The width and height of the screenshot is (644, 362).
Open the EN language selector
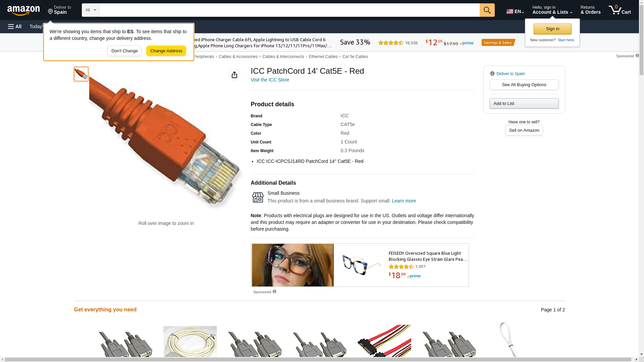515,11
